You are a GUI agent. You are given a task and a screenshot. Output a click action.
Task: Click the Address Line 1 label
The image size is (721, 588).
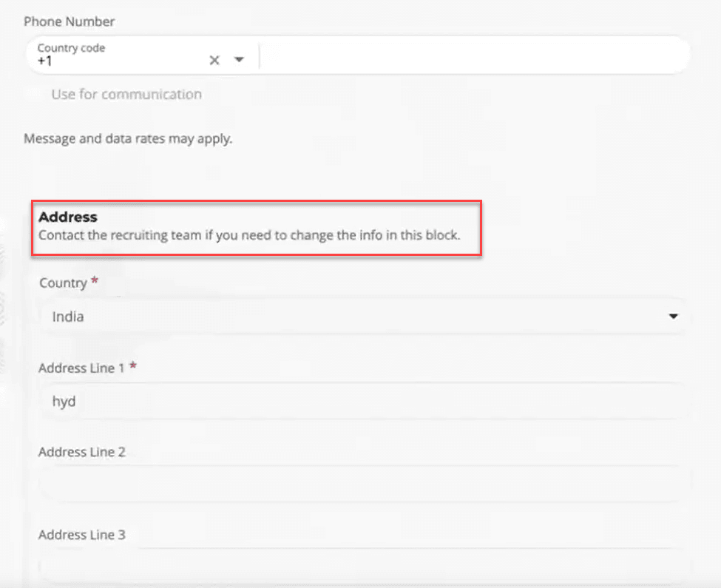point(88,368)
